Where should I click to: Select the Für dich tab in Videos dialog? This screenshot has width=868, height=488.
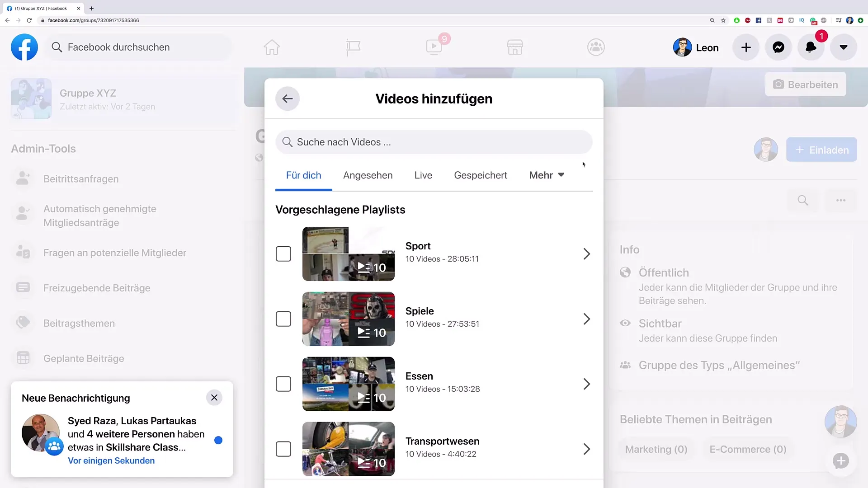pyautogui.click(x=303, y=175)
